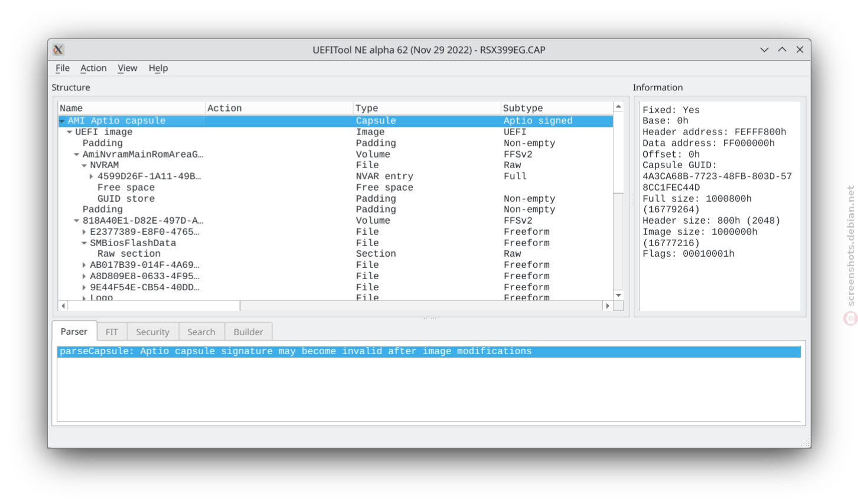
Task: Switch to the Builder tab
Action: [248, 332]
